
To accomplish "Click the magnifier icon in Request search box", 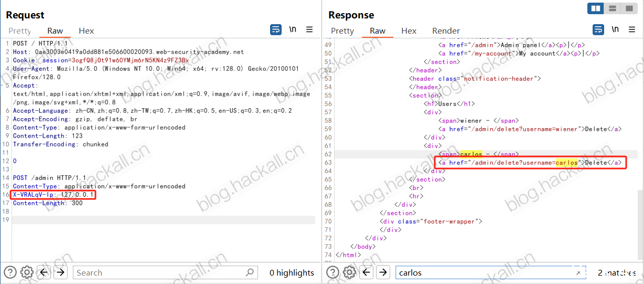I will (250, 272).
